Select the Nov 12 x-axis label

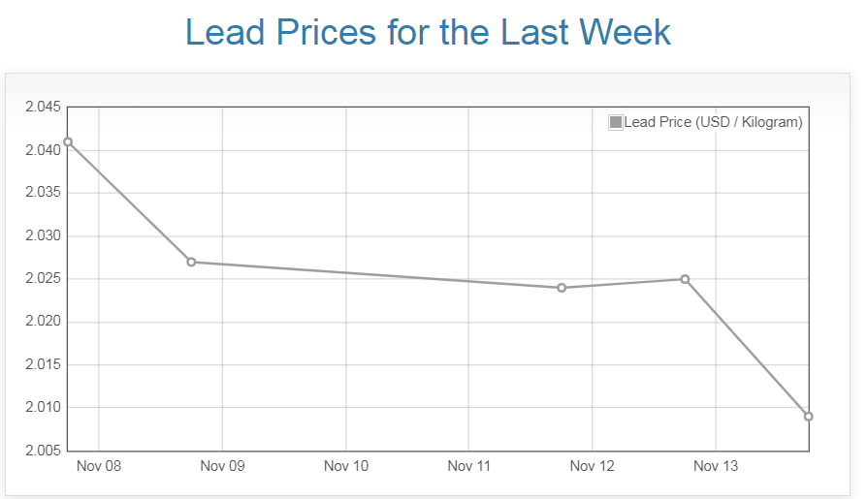[593, 466]
